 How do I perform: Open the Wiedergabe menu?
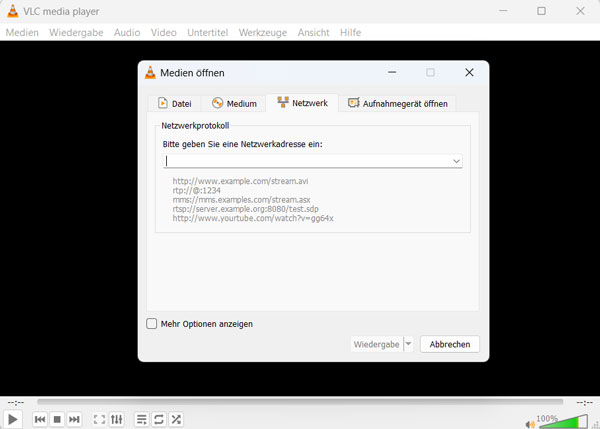pyautogui.click(x=76, y=33)
